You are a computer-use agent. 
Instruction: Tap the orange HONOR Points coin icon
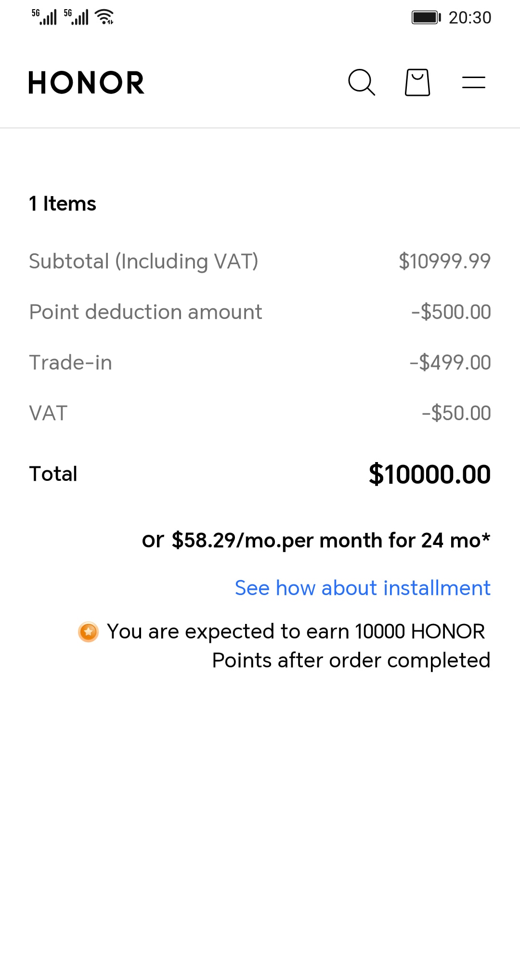tap(89, 632)
